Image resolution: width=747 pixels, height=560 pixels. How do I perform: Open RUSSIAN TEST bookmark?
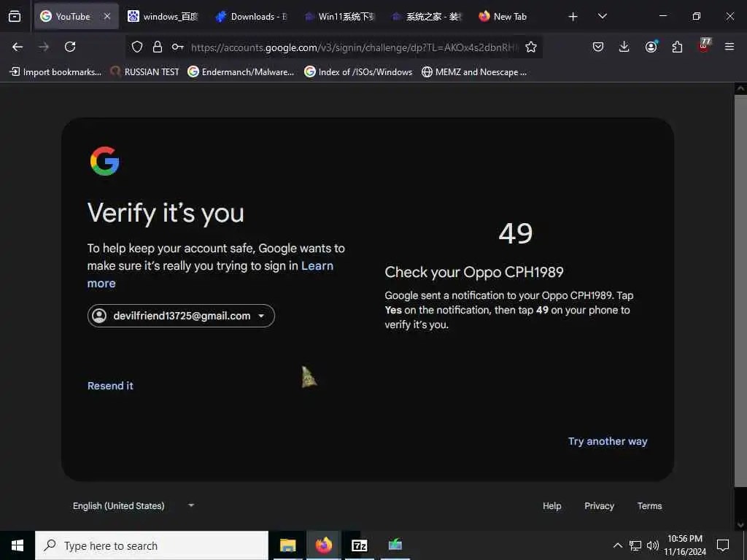click(x=144, y=72)
